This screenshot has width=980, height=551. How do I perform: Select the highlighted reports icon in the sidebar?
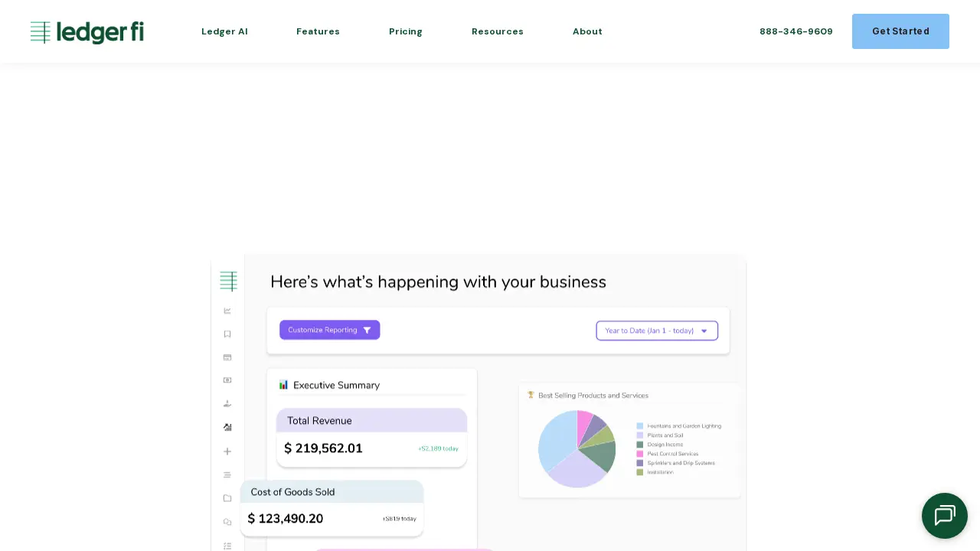227,427
